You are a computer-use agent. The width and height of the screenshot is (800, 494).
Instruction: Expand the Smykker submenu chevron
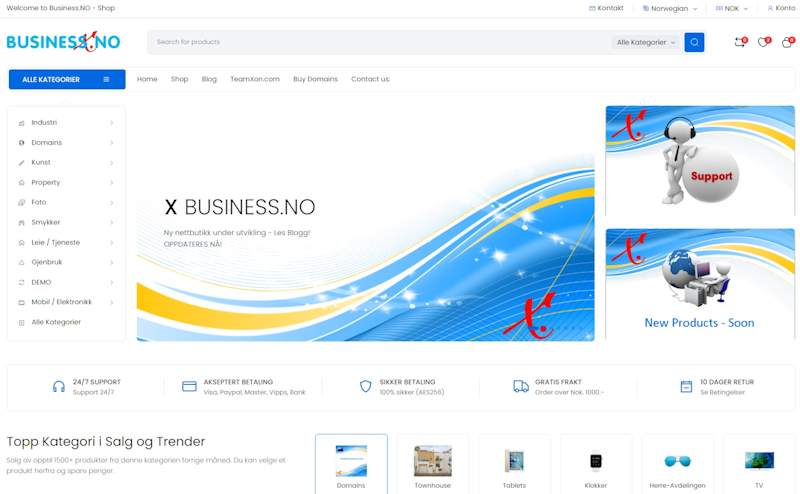click(111, 223)
